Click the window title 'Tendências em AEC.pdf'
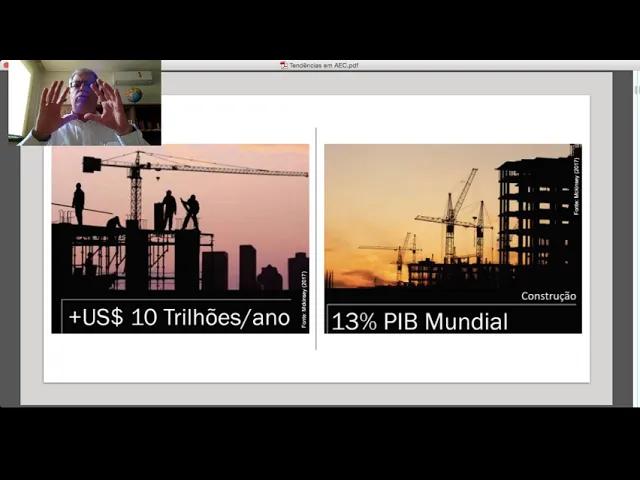 pos(324,65)
